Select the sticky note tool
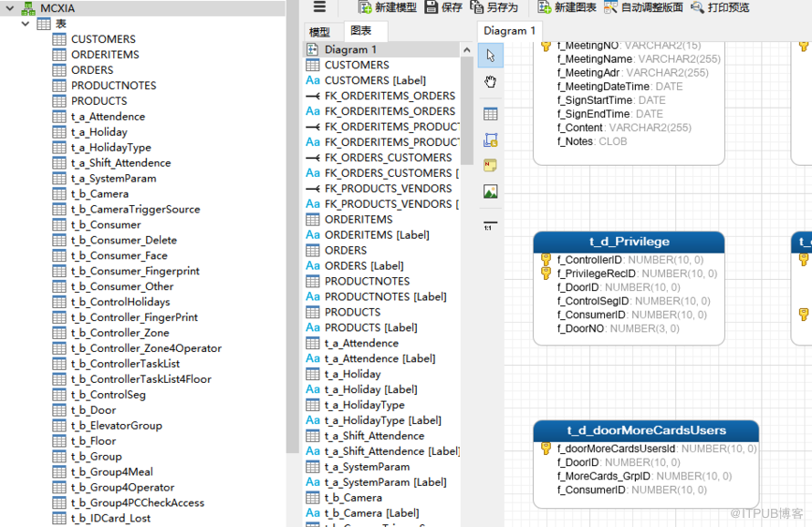The image size is (812, 527). pos(491,166)
